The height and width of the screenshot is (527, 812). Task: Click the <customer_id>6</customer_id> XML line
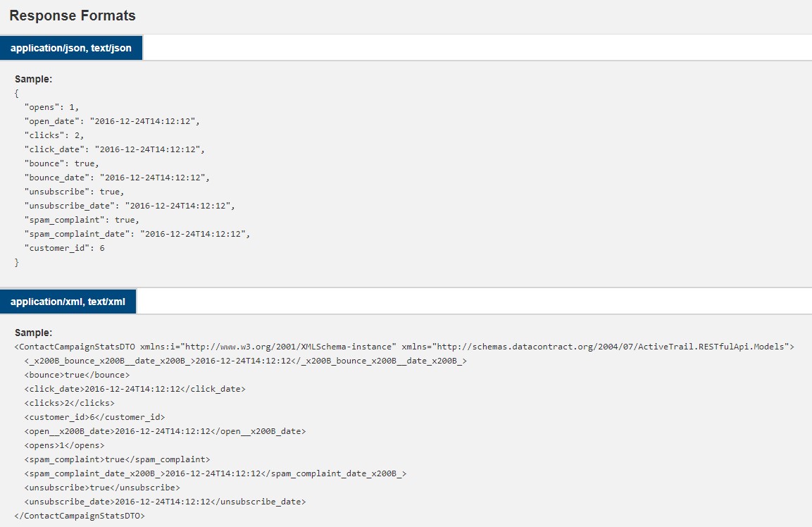point(94,417)
